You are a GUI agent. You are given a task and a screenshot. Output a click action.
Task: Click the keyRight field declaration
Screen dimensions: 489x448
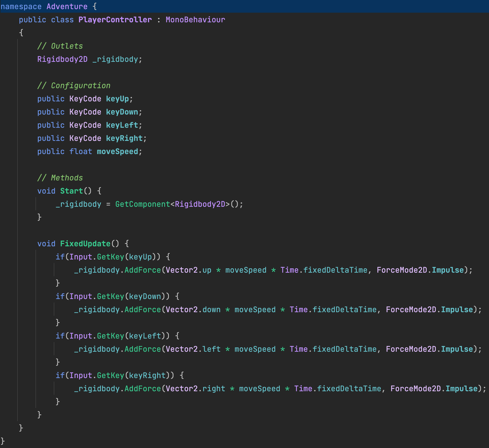[124, 138]
